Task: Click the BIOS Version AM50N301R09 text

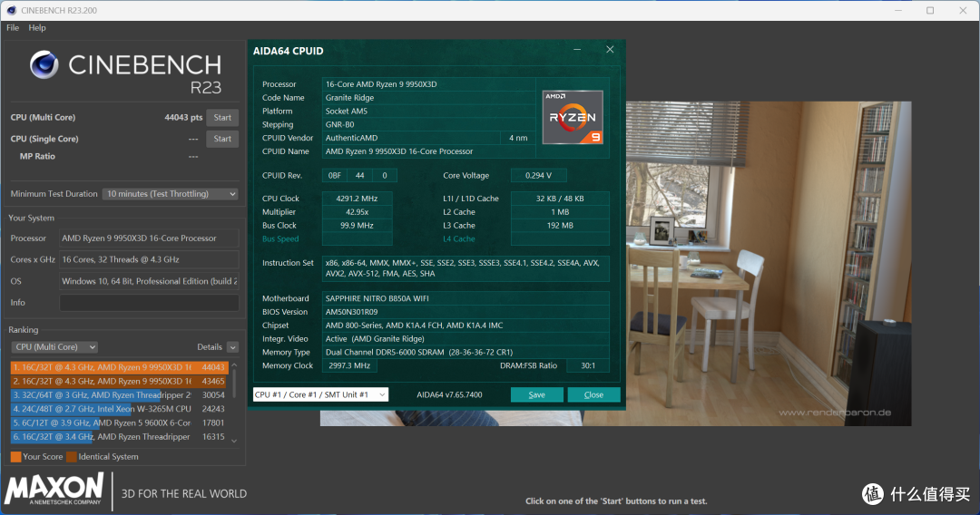Action: (351, 312)
